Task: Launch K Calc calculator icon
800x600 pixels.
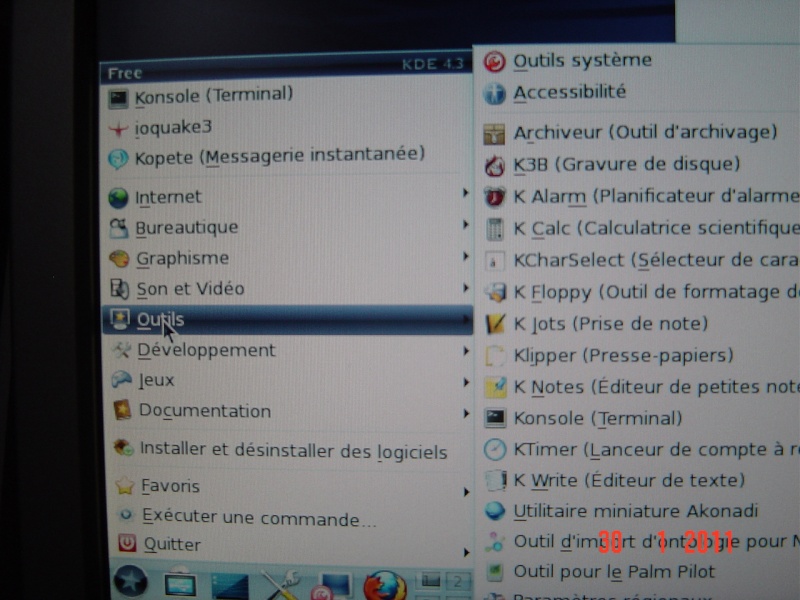Action: coord(494,229)
